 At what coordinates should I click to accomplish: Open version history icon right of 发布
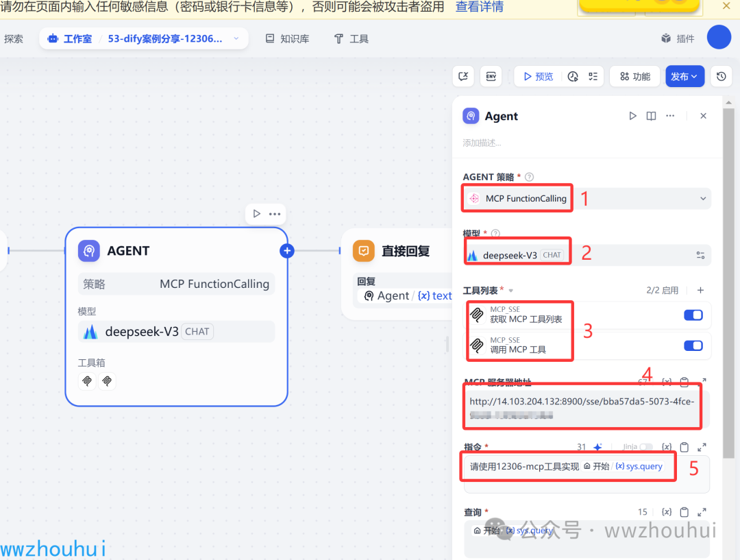click(x=721, y=77)
